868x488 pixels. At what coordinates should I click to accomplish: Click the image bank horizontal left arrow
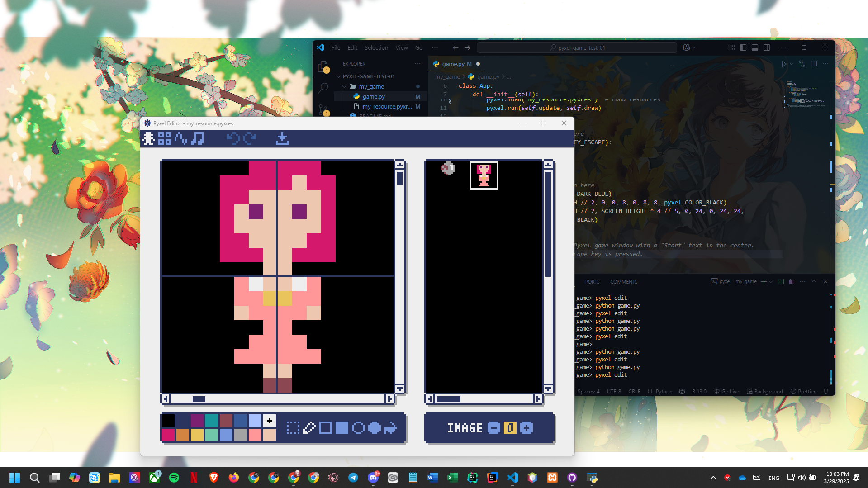[x=430, y=399]
